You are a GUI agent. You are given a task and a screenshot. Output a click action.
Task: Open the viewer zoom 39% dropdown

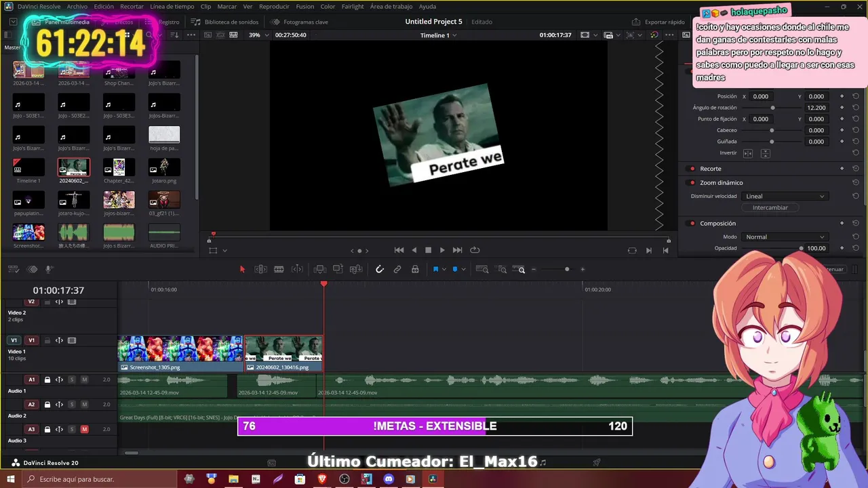(x=258, y=35)
